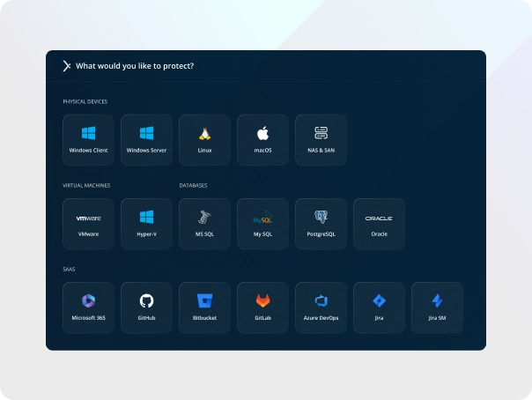Choose the PostgreSQL elephant tile
The height and width of the screenshot is (400, 532).
[321, 224]
